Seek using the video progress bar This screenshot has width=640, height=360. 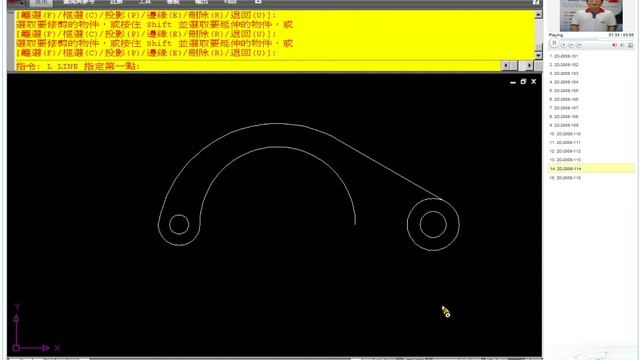596,39
